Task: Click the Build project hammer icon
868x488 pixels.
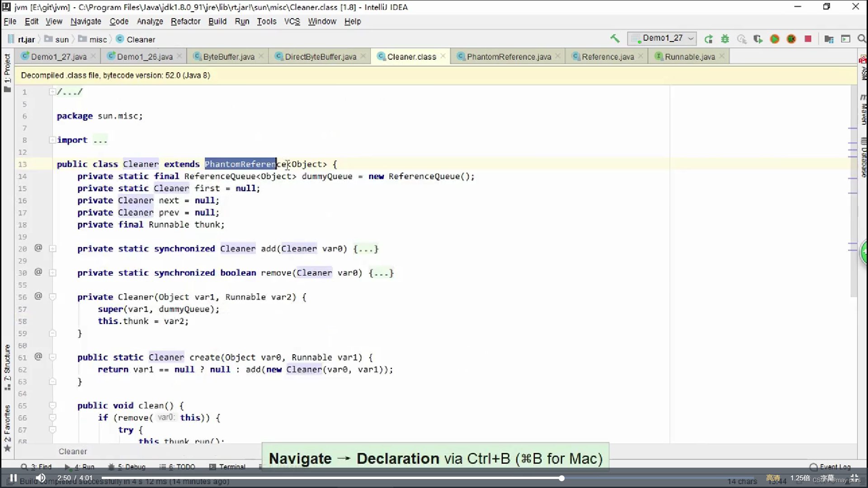Action: click(615, 39)
